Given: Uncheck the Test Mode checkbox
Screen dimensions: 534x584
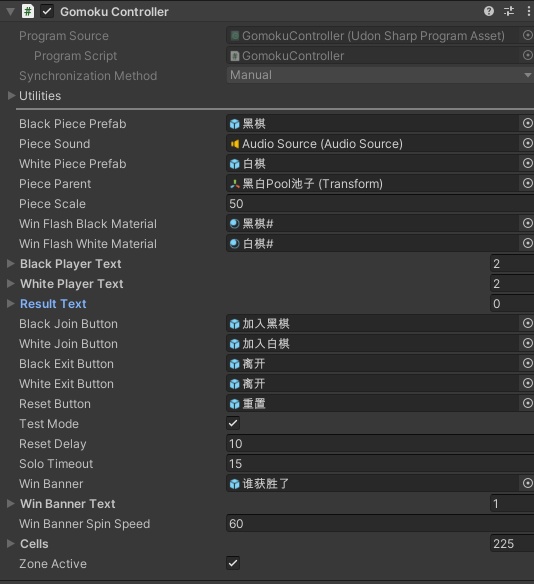Looking at the screenshot, I should coord(233,423).
